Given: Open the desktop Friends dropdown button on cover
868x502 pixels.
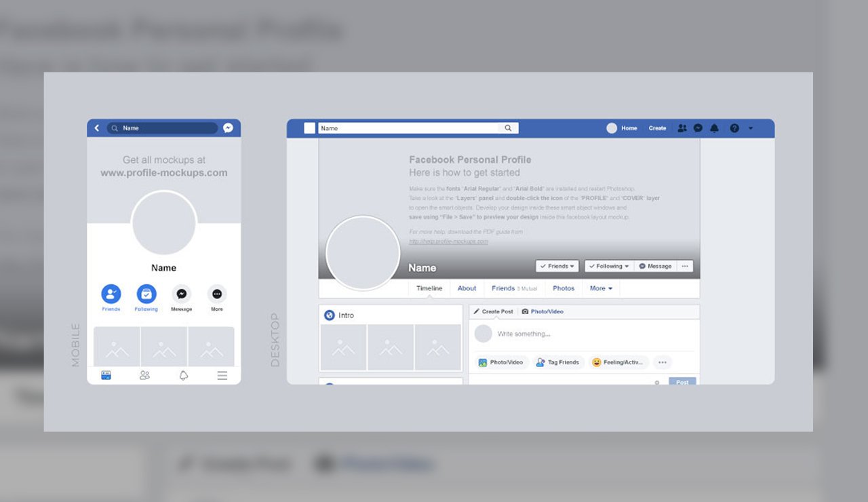Looking at the screenshot, I should 557,267.
